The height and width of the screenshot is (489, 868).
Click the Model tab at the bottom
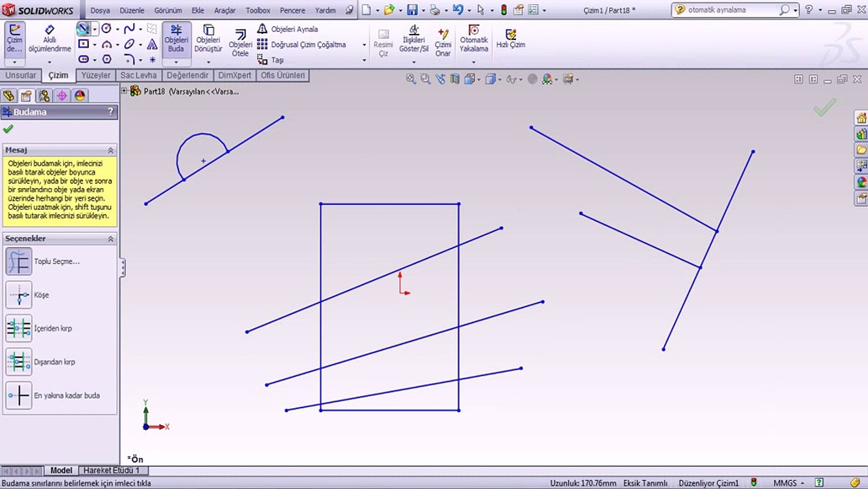(61, 470)
